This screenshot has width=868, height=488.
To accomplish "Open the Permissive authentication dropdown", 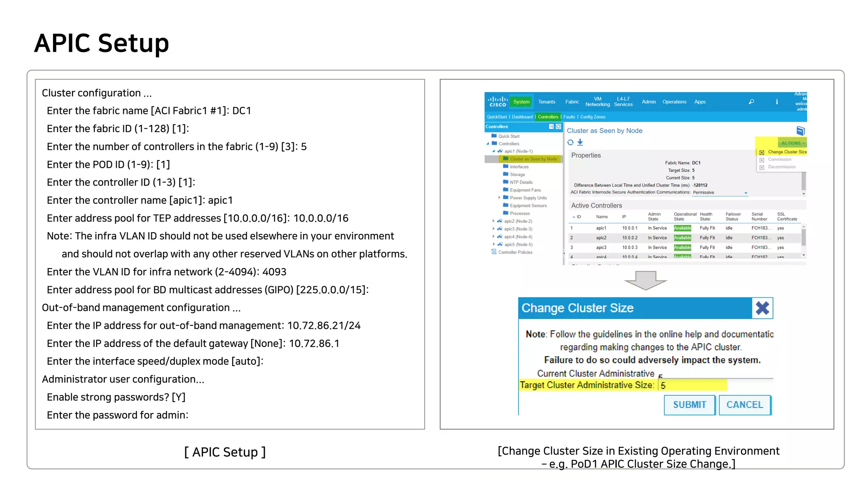I will 746,193.
